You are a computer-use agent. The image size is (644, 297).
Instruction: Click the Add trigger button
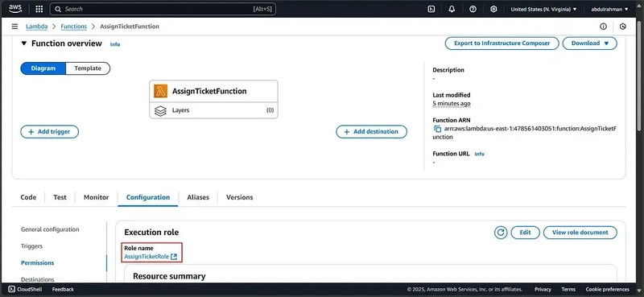pyautogui.click(x=49, y=132)
